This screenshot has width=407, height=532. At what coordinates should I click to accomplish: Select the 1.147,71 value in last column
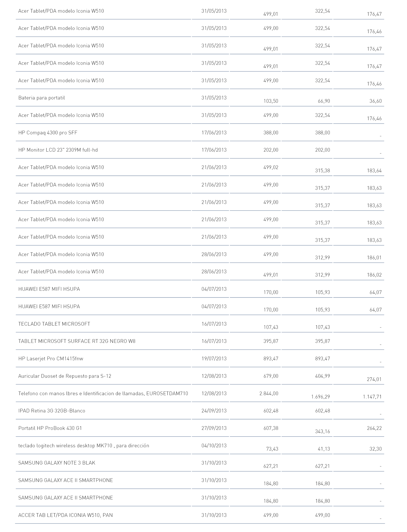pos(372,397)
